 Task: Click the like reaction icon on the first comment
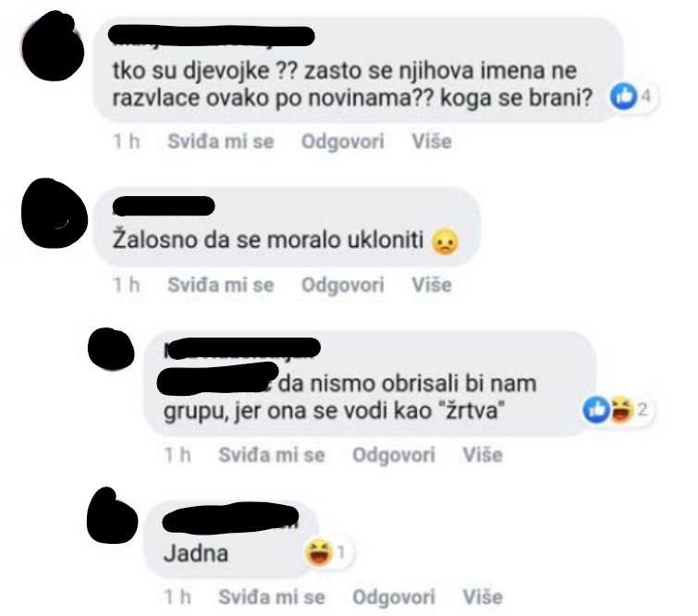point(623,96)
